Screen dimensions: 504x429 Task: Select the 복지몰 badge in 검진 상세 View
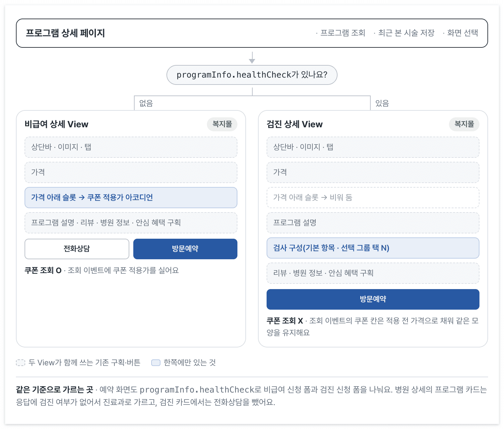tap(464, 124)
